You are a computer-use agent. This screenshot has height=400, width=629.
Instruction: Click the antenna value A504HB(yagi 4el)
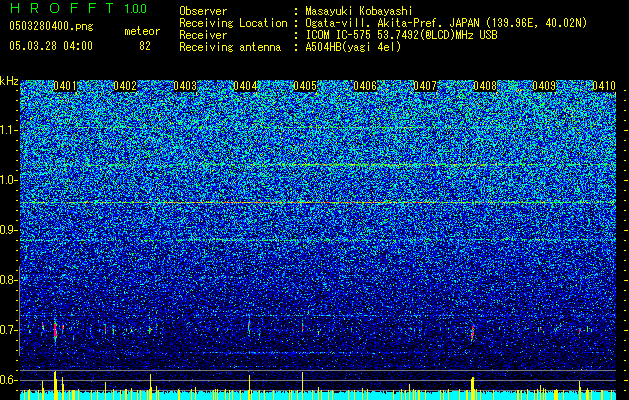pyautogui.click(x=353, y=47)
